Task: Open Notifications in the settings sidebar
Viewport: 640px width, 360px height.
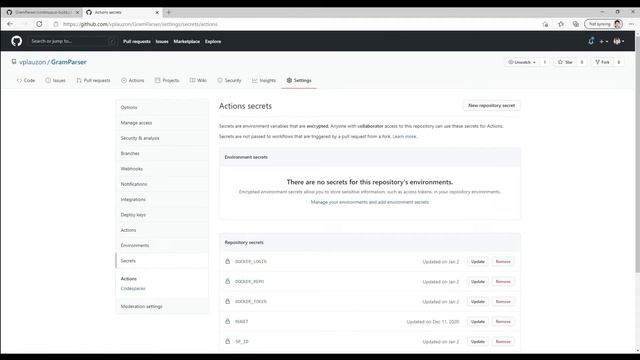Action: point(162,184)
